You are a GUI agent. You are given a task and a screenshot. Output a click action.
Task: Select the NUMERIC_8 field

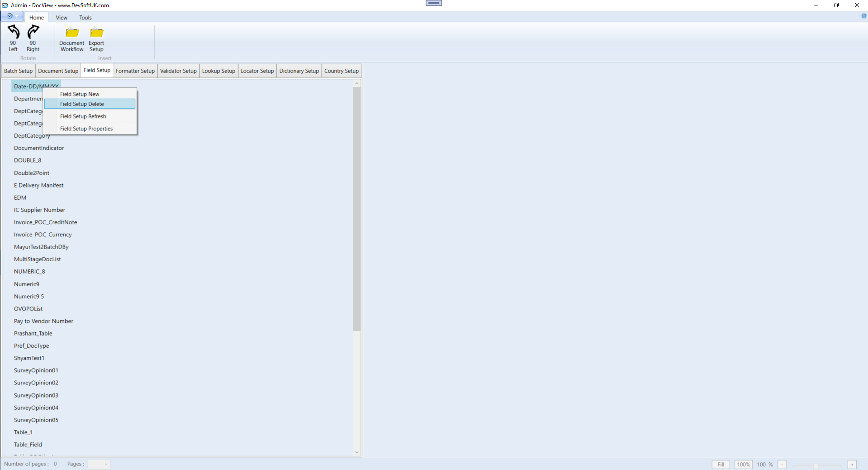(x=29, y=272)
